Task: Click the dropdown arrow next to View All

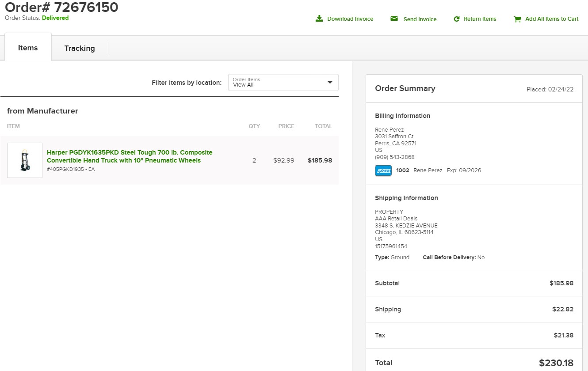Action: pyautogui.click(x=330, y=83)
